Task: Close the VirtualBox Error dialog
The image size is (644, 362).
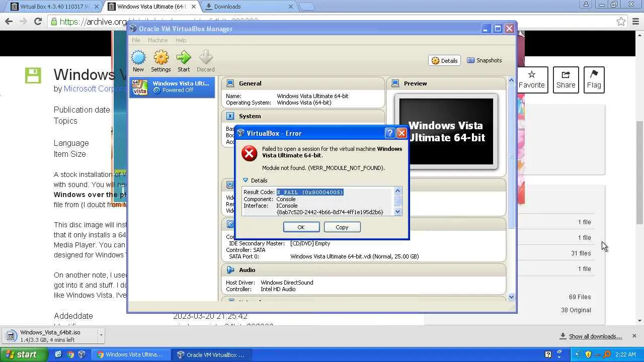Action: click(401, 133)
